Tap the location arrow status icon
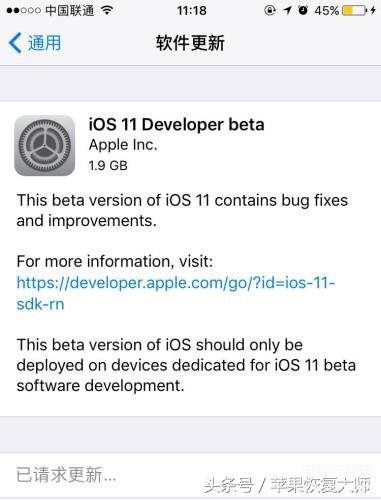381x500 pixels. pyautogui.click(x=287, y=10)
